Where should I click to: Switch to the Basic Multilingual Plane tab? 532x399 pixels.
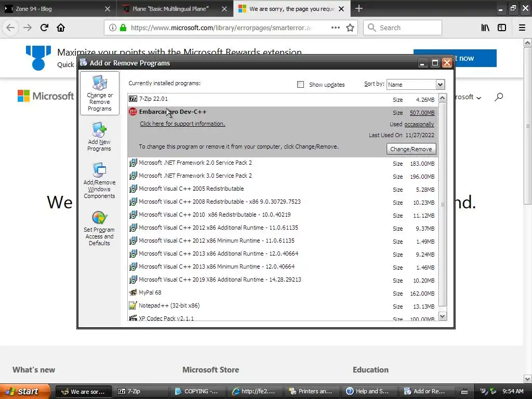[x=175, y=8]
